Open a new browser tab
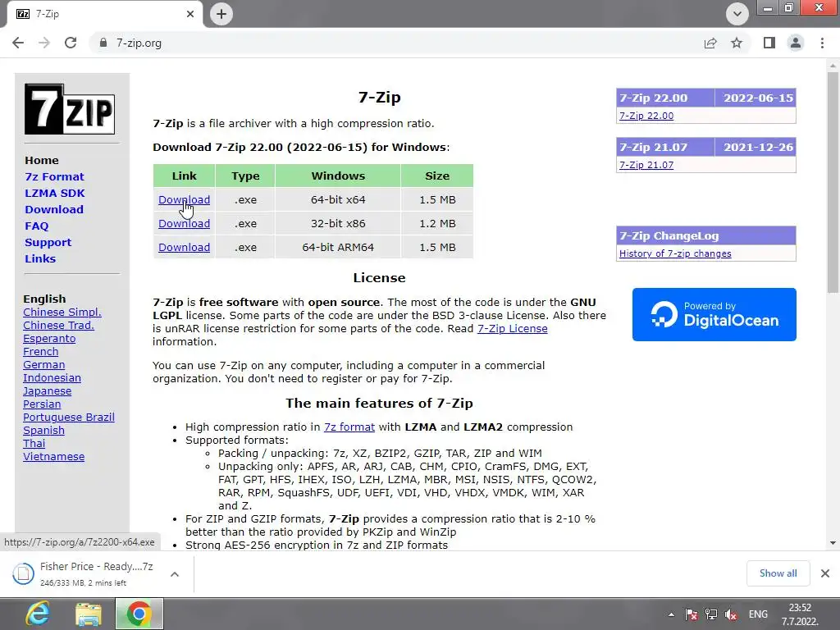This screenshot has height=630, width=840. [x=221, y=14]
